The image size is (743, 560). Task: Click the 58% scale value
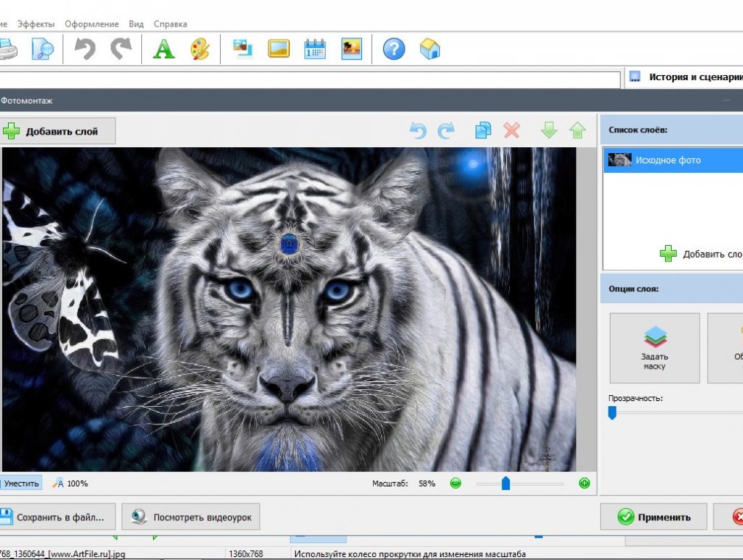click(427, 483)
